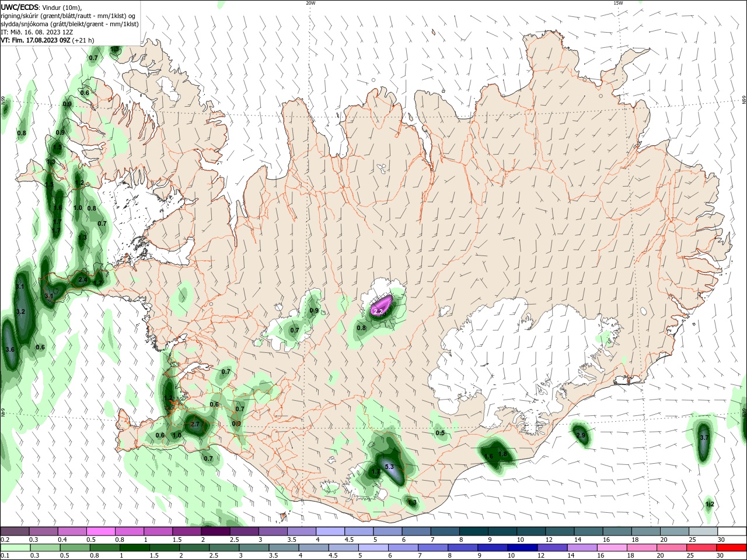
Task: Pick the 3.5 grey-blue swatch in rain legend
Action: point(285,548)
